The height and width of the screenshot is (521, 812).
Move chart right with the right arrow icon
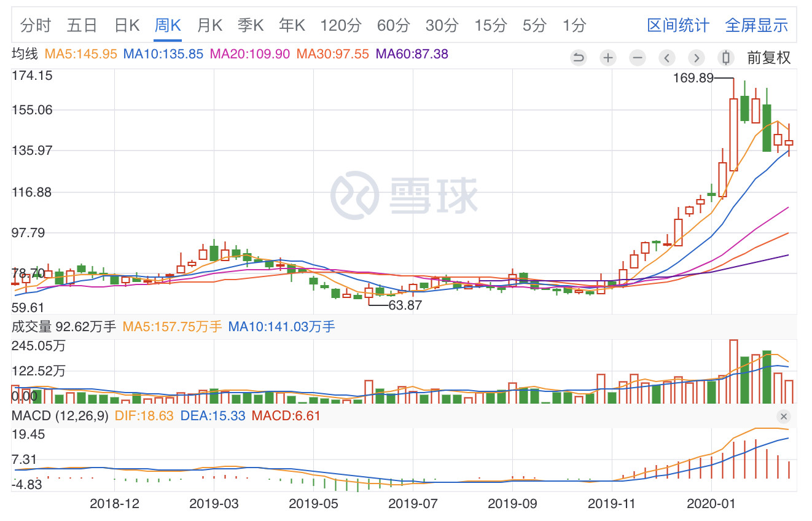point(696,58)
